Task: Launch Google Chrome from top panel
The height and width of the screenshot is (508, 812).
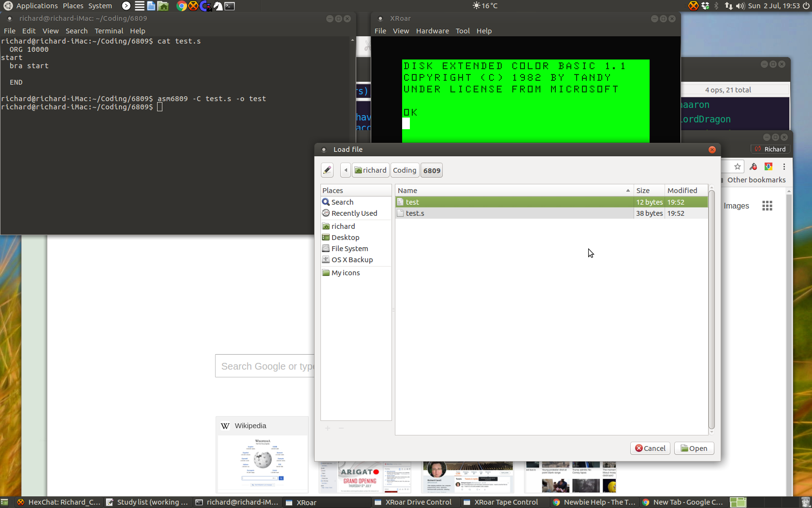Action: pyautogui.click(x=182, y=6)
